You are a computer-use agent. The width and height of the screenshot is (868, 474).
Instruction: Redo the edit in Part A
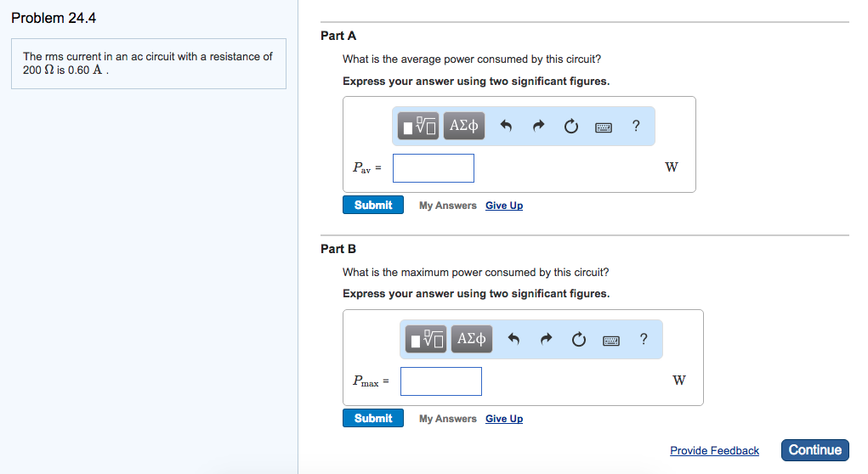[538, 126]
